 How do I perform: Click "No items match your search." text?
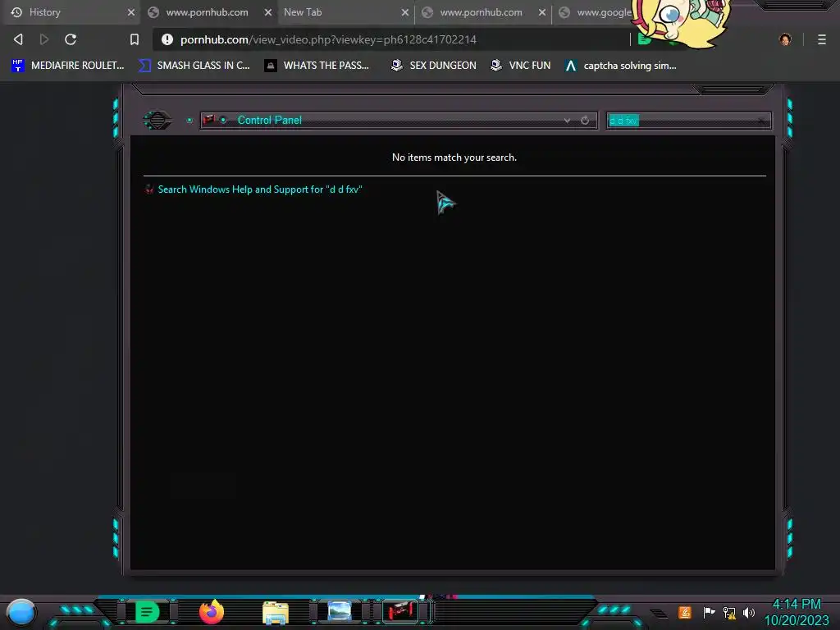coord(454,157)
